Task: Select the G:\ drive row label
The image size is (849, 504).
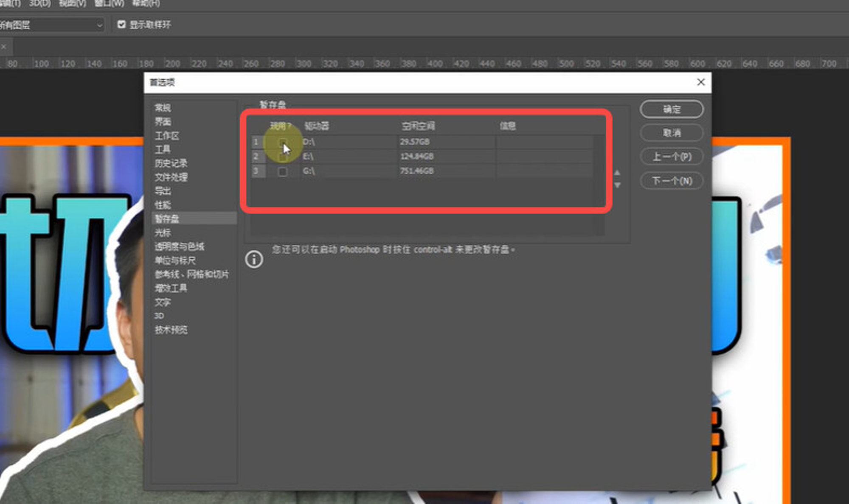Action: click(x=309, y=171)
